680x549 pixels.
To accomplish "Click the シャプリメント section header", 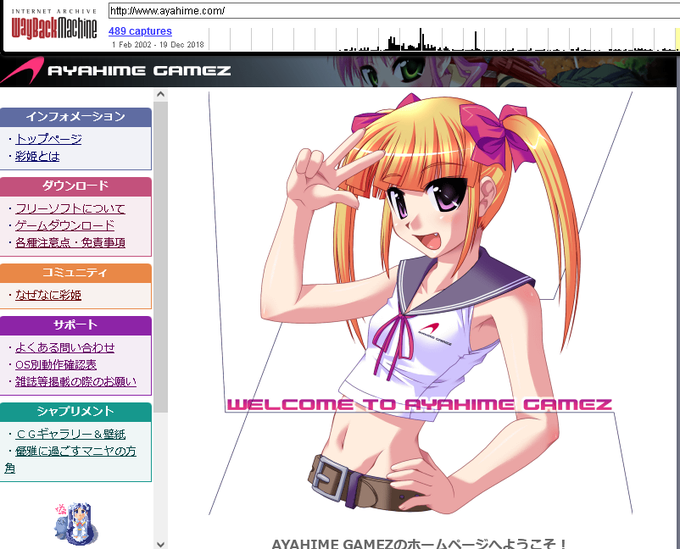I will pyautogui.click(x=76, y=412).
